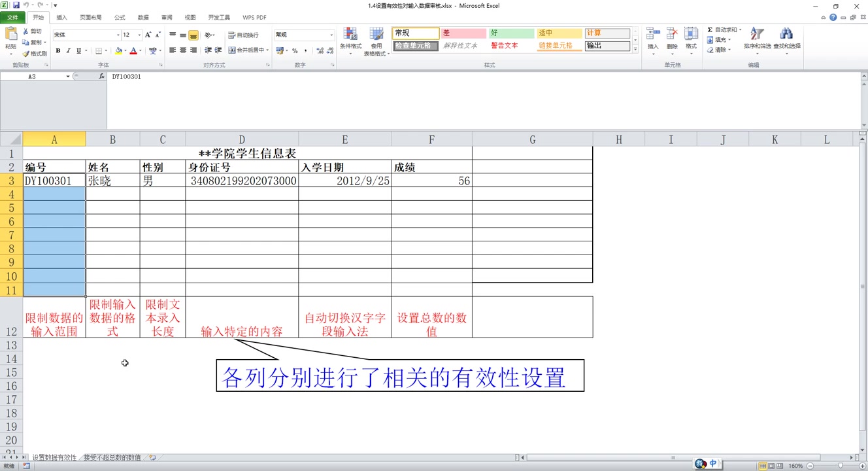The image size is (868, 471).
Task: Apply the 警告文本 cell style
Action: click(505, 46)
